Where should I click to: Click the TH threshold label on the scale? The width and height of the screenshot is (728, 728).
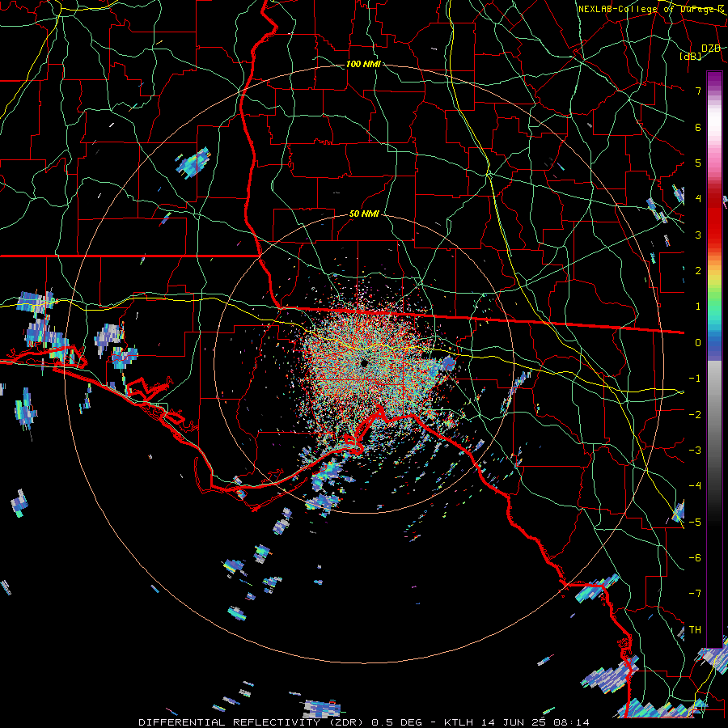(695, 630)
